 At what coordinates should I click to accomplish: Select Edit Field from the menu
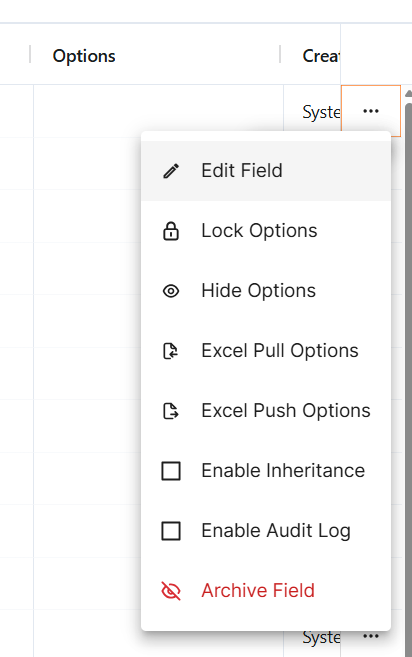point(266,171)
